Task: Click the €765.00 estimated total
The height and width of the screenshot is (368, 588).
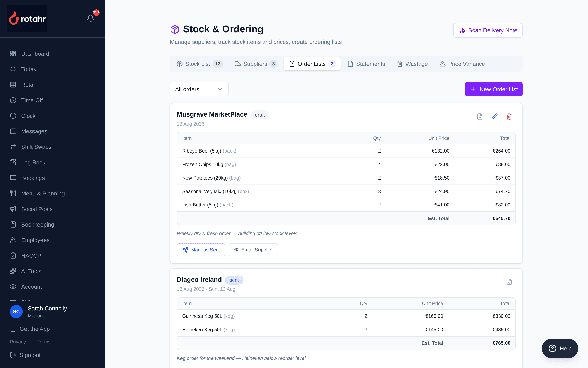Action: click(x=501, y=343)
